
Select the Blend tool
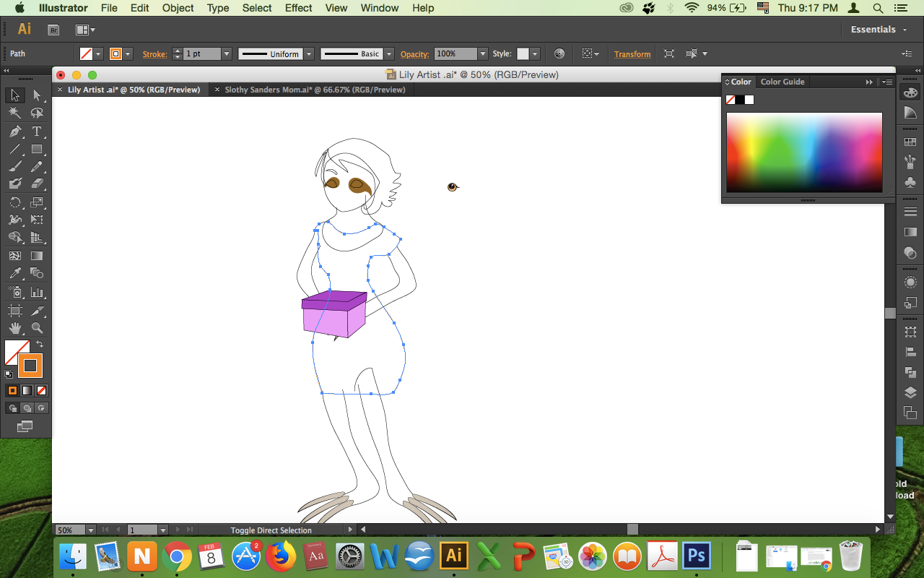[x=37, y=273]
